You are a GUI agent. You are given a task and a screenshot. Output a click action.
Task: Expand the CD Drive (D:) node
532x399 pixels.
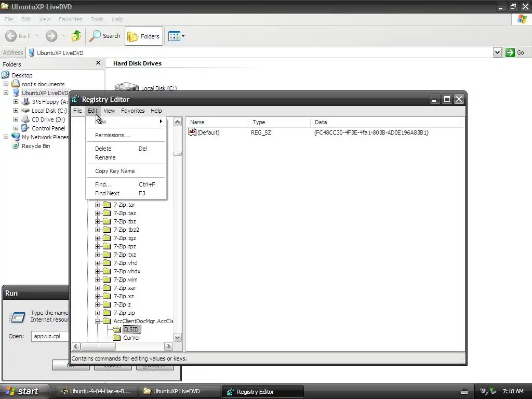click(16, 119)
